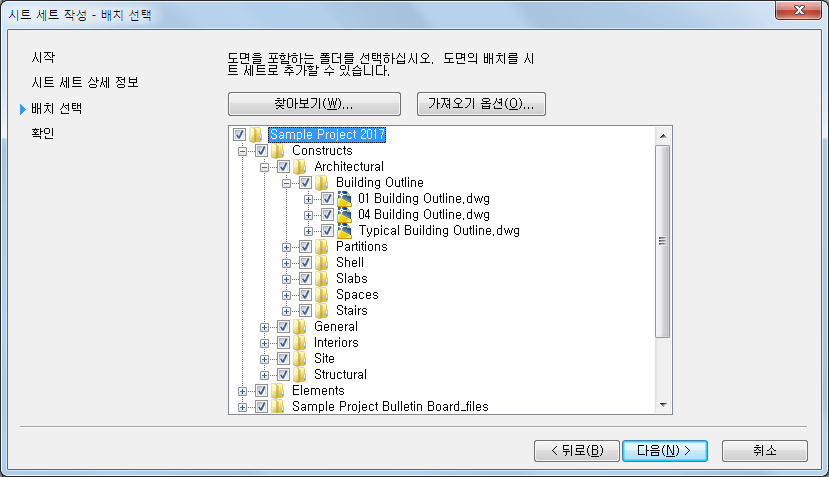Uncheck the Sample Project 2017 root checkbox
Screen dimensions: 829x477
239,135
